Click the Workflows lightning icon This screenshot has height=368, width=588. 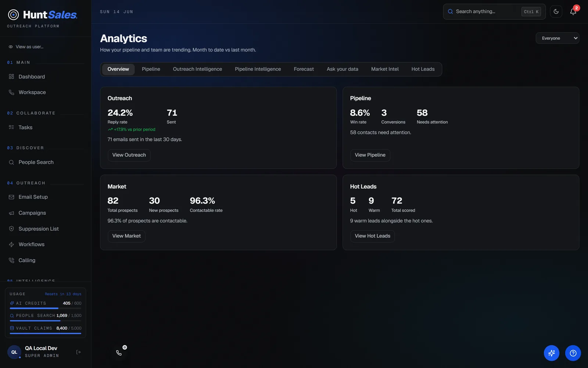point(11,244)
